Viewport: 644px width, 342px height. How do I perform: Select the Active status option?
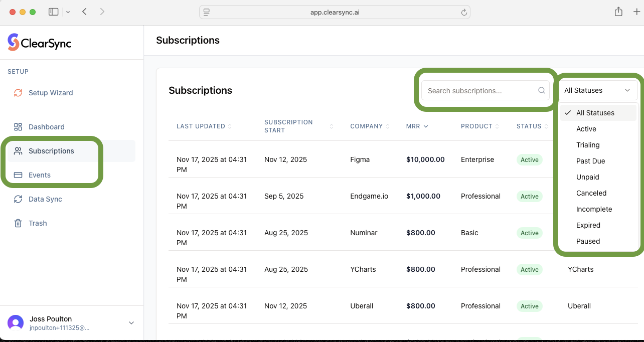[x=586, y=129]
